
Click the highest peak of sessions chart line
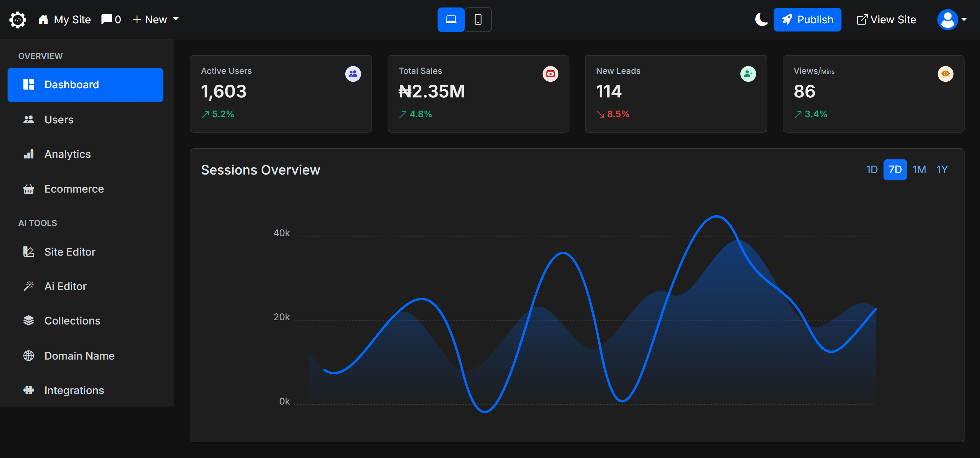coord(716,217)
